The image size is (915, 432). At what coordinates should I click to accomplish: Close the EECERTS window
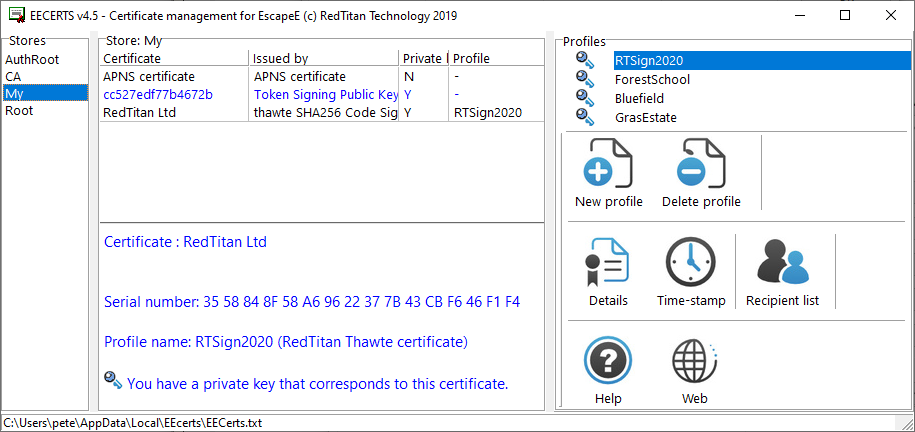coord(890,16)
